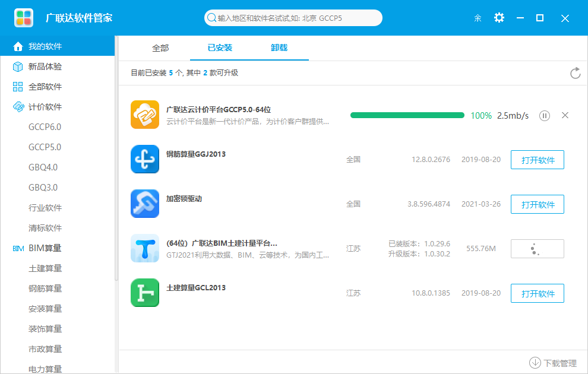The width and height of the screenshot is (588, 374).
Task: Select GCCP5.0 in sidebar
Action: coord(45,147)
